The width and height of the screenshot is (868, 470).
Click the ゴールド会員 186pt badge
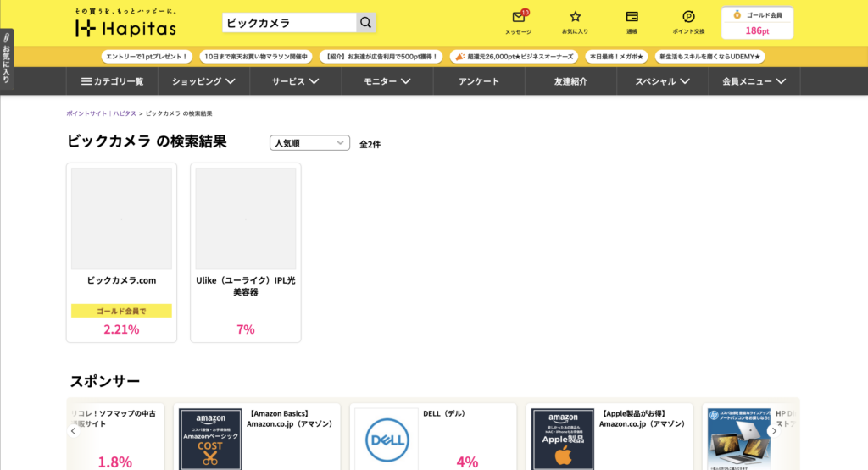757,23
